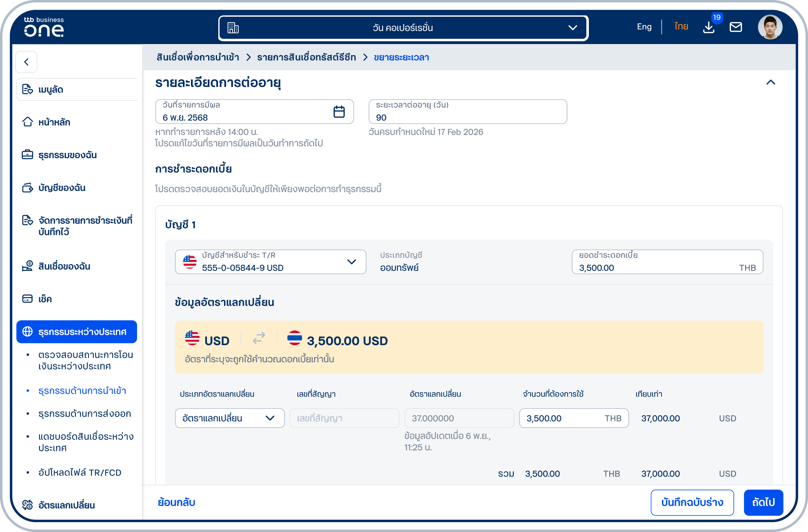Click the cheque card icon
Image resolution: width=808 pixels, height=532 pixels.
[27, 299]
